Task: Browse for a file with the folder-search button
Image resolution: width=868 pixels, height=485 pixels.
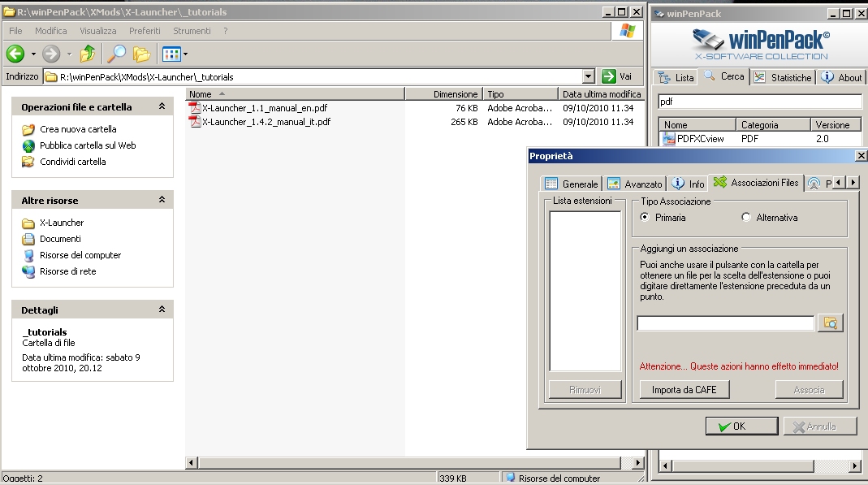Action: (831, 323)
